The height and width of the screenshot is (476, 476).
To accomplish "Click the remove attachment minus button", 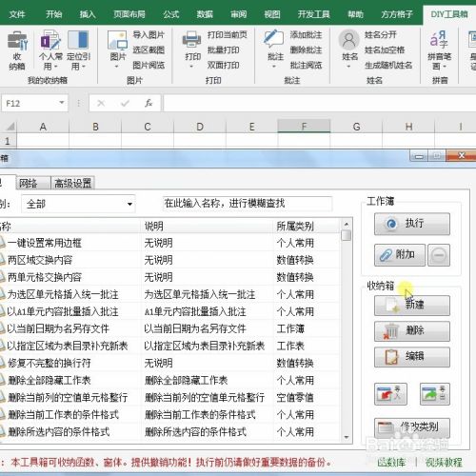I will [x=439, y=255].
